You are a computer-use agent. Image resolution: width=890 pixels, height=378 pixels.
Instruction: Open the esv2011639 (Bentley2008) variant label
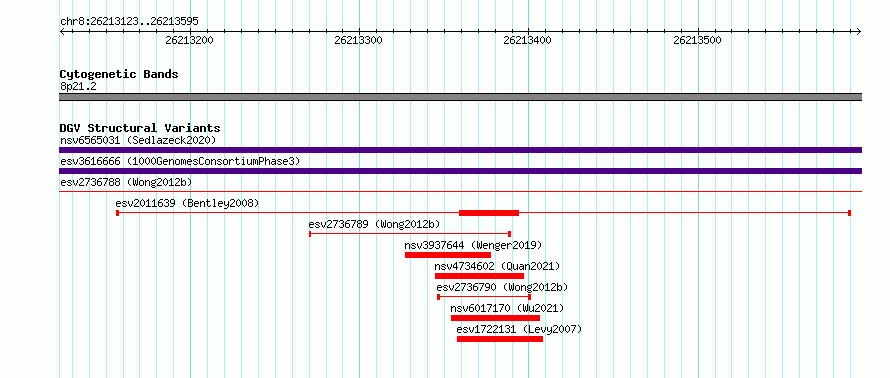tap(187, 203)
